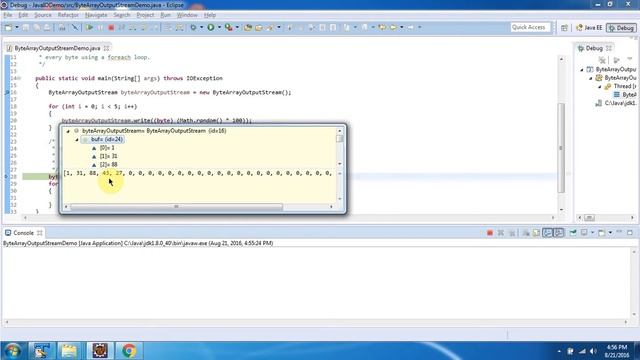Click the Run Last Tool external tools icon
This screenshot has height=360, width=640.
tap(229, 27)
